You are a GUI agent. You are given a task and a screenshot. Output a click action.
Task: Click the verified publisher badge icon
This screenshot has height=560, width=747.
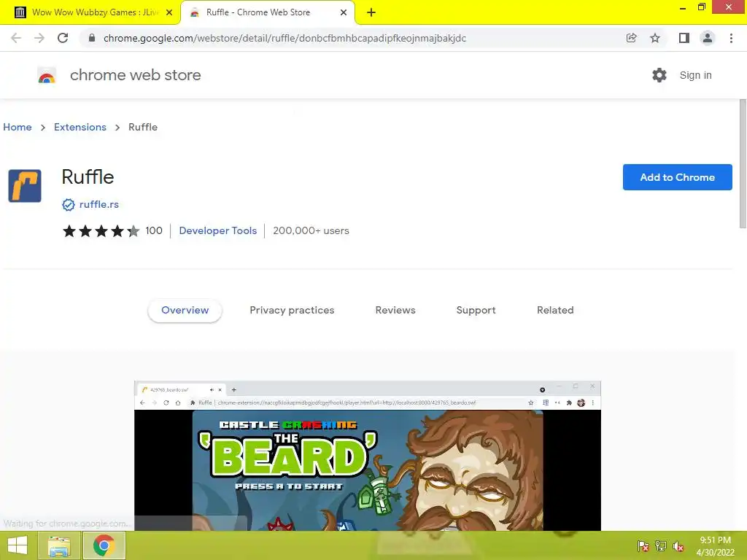pos(69,205)
